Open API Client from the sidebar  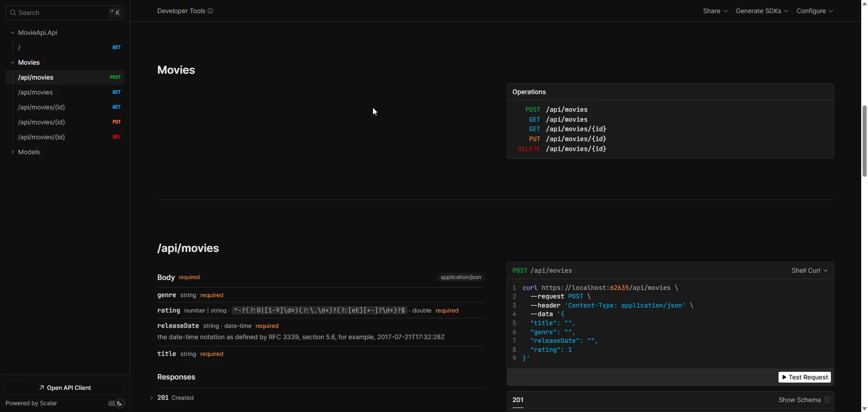coord(65,388)
